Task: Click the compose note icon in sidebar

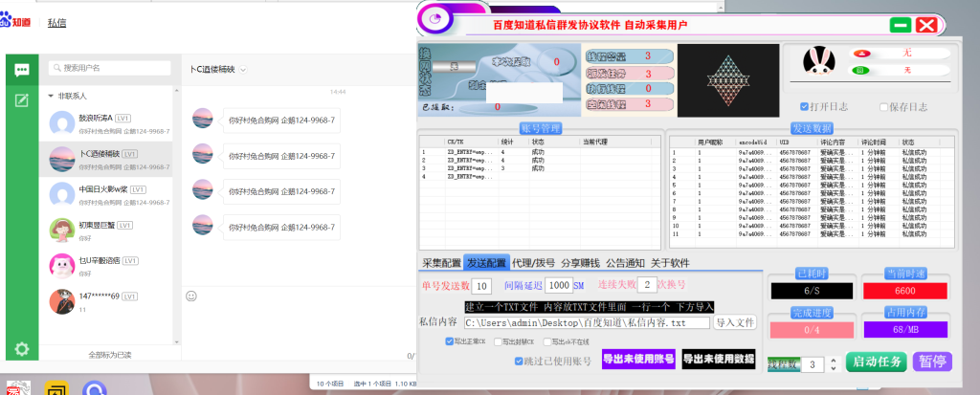Action: [x=20, y=100]
